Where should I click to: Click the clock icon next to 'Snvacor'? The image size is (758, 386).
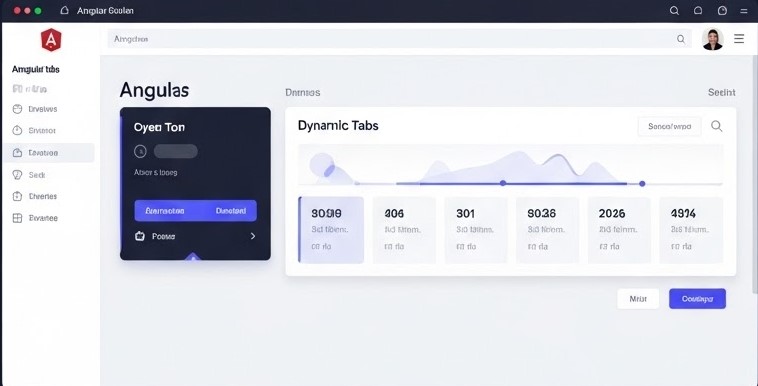coord(17,131)
